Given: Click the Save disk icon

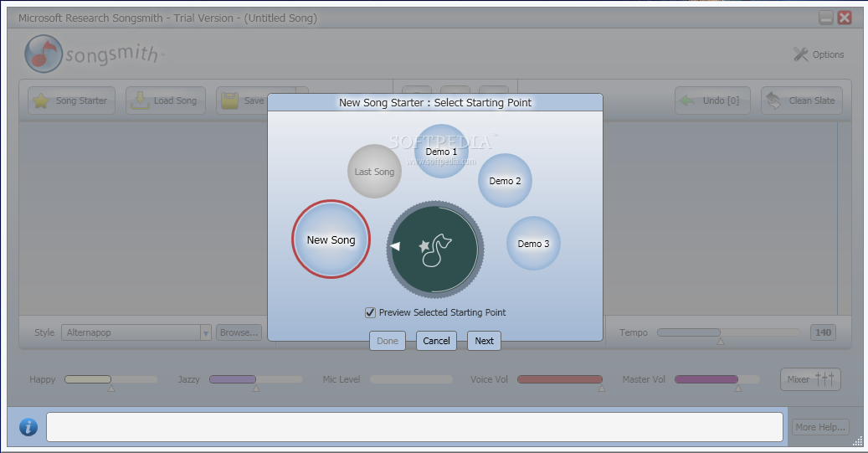Looking at the screenshot, I should 229,100.
